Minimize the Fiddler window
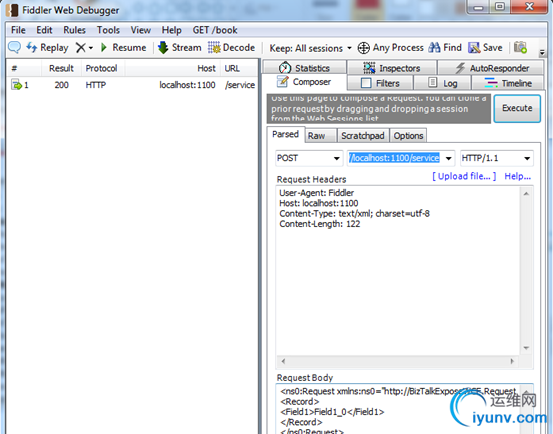The height and width of the screenshot is (434, 553). click(478, 7)
